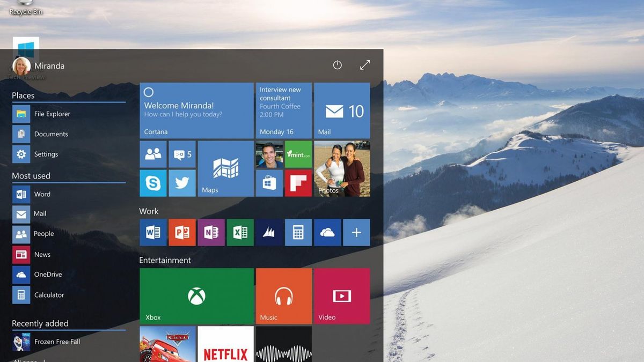Open the contact photo tile of man
The image size is (644, 362).
click(269, 154)
